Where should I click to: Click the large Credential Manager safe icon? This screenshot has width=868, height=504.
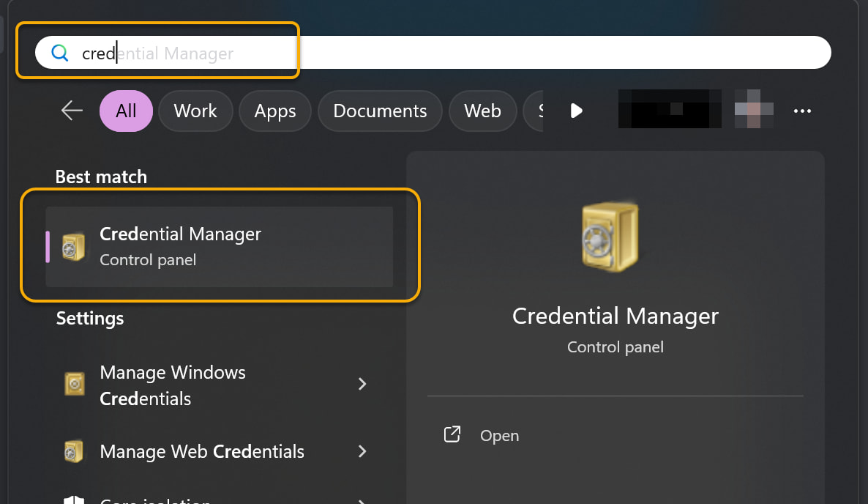[610, 237]
